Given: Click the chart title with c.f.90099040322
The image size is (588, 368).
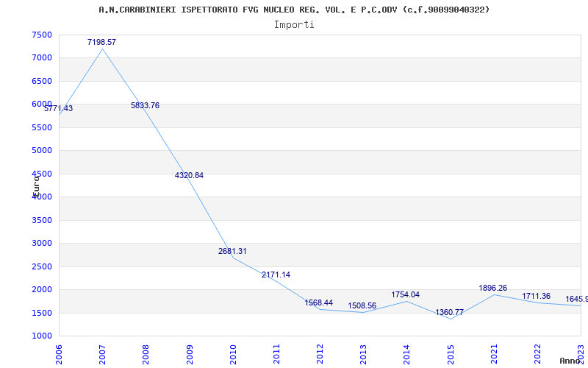Looking at the screenshot, I should point(294,10).
